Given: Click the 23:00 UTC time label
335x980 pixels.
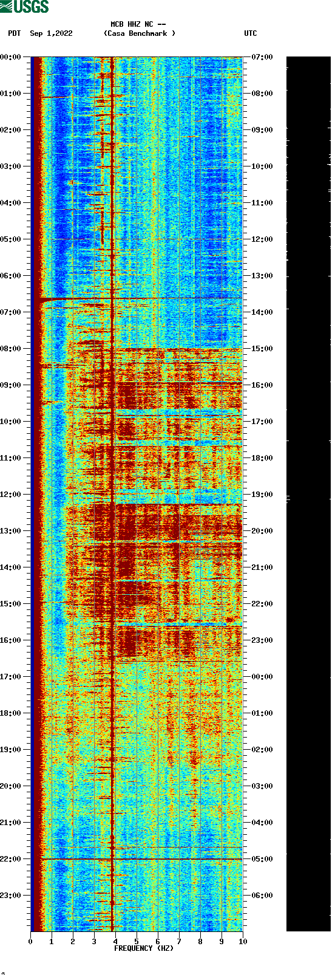Looking at the screenshot, I should 262,640.
